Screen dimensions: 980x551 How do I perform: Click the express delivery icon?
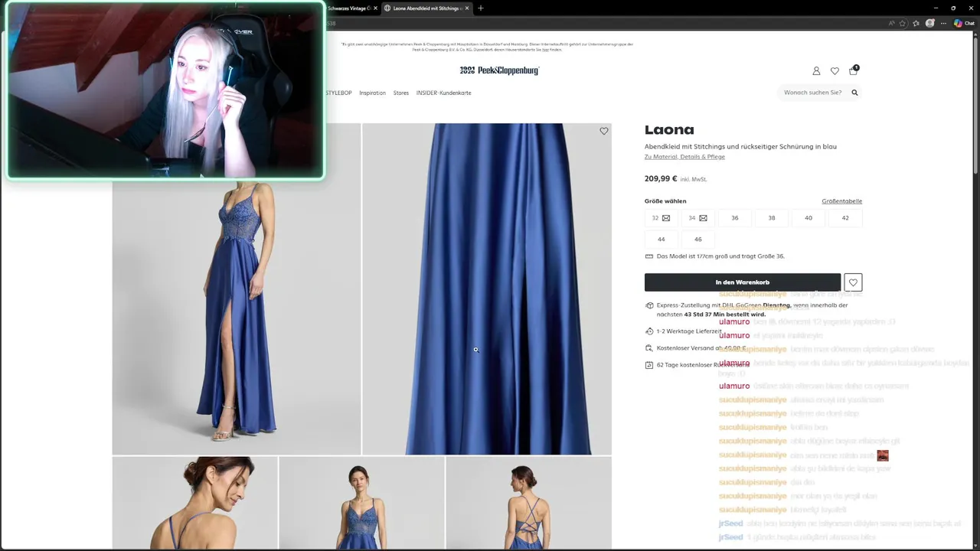pos(649,305)
